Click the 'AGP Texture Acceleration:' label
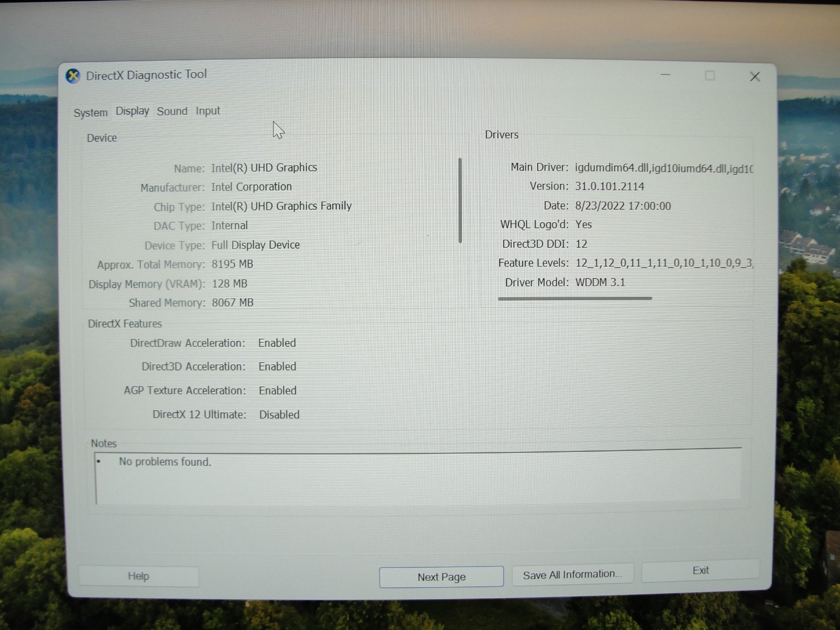This screenshot has width=840, height=630. pos(185,391)
